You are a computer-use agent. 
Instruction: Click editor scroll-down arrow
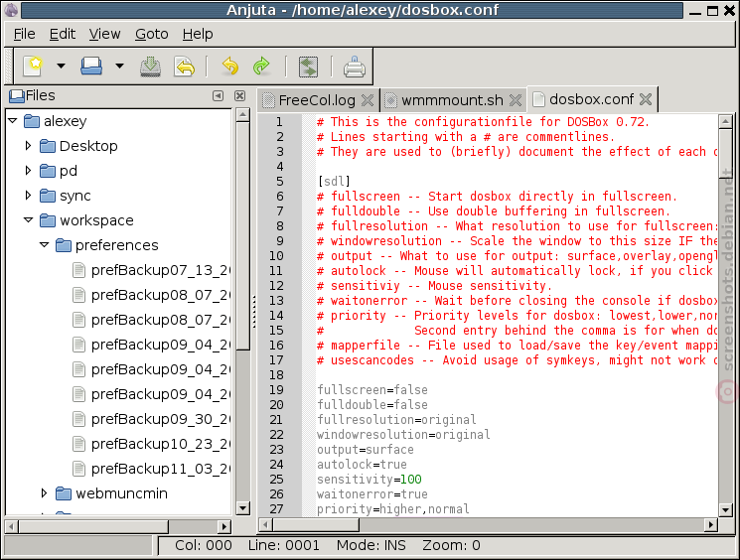click(x=725, y=510)
